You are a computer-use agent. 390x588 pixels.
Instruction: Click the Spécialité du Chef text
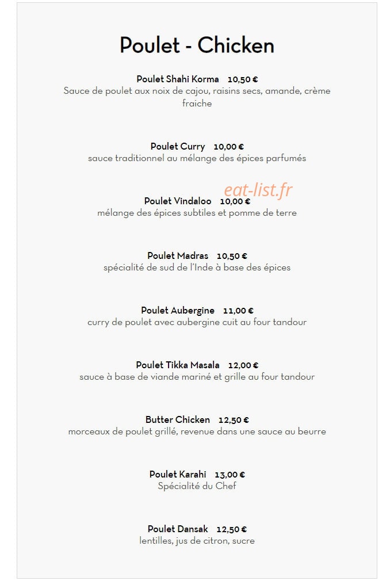[x=197, y=486]
